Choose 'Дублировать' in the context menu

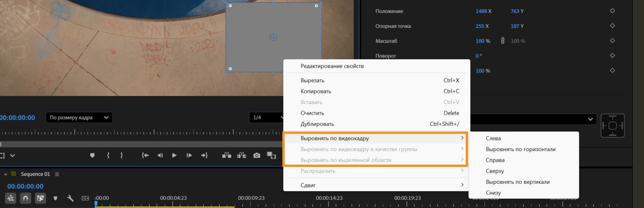pos(377,124)
